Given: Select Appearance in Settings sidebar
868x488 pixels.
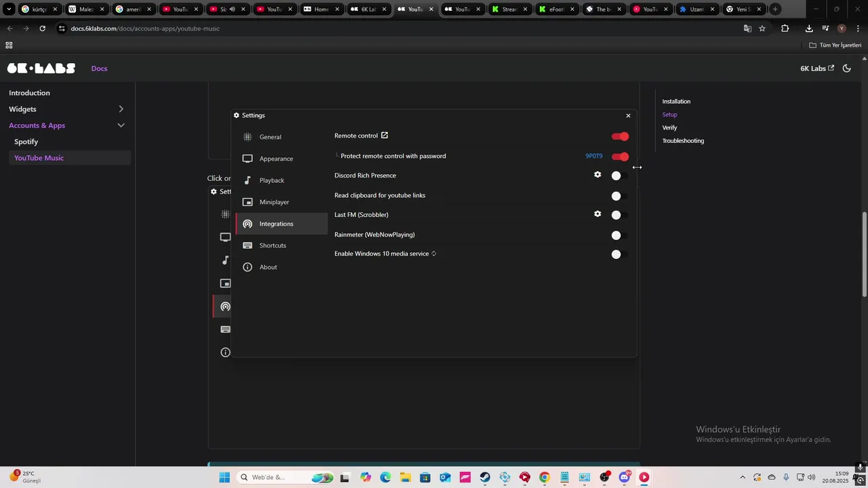Looking at the screenshot, I should point(281,159).
